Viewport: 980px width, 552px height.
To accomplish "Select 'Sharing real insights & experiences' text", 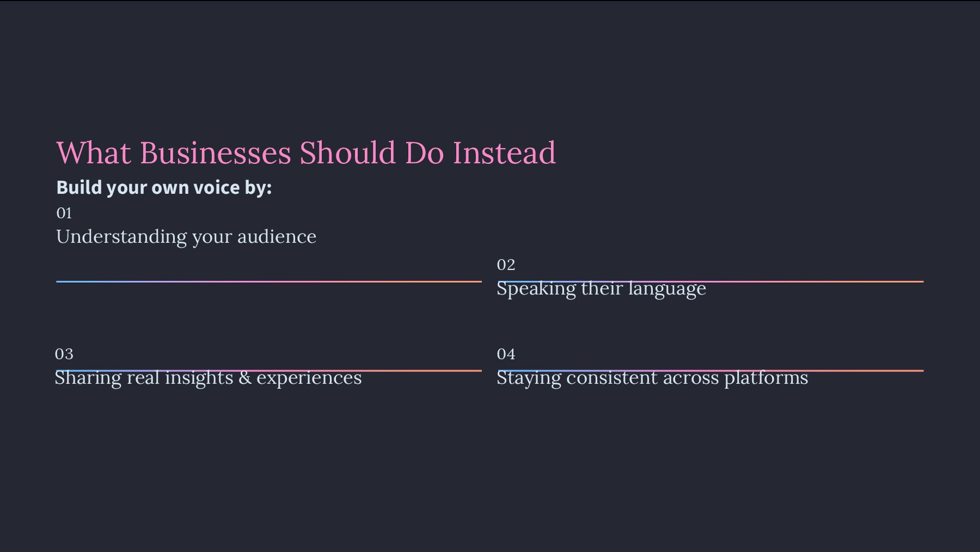I will pos(208,378).
